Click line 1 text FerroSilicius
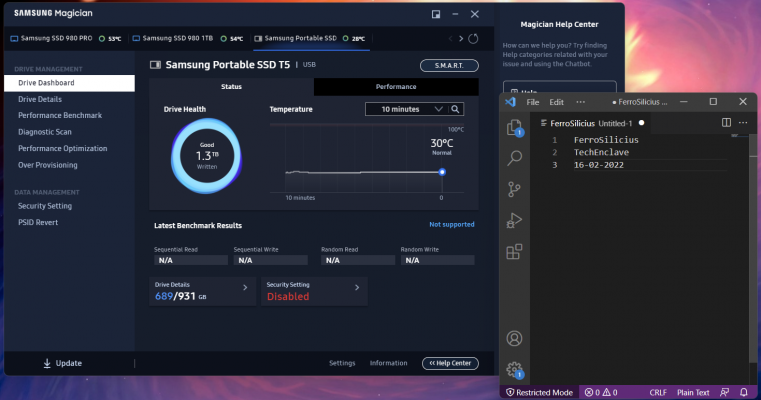This screenshot has height=400, width=761. [606, 140]
